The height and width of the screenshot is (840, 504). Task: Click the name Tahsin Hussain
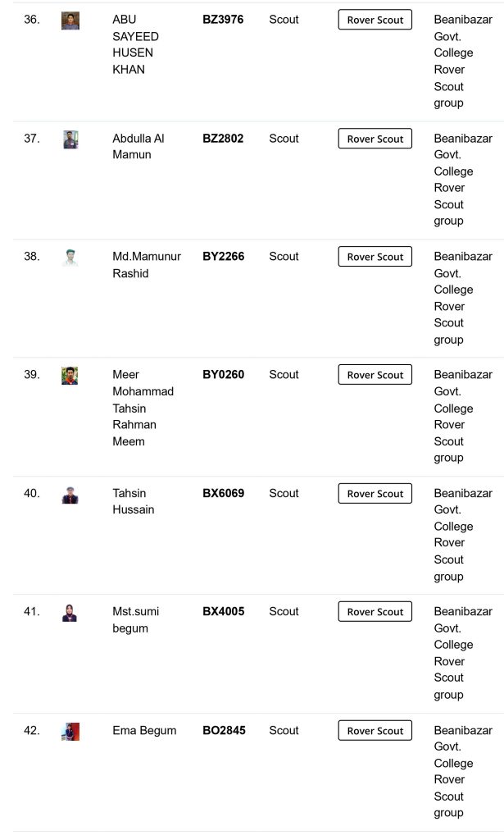(134, 501)
